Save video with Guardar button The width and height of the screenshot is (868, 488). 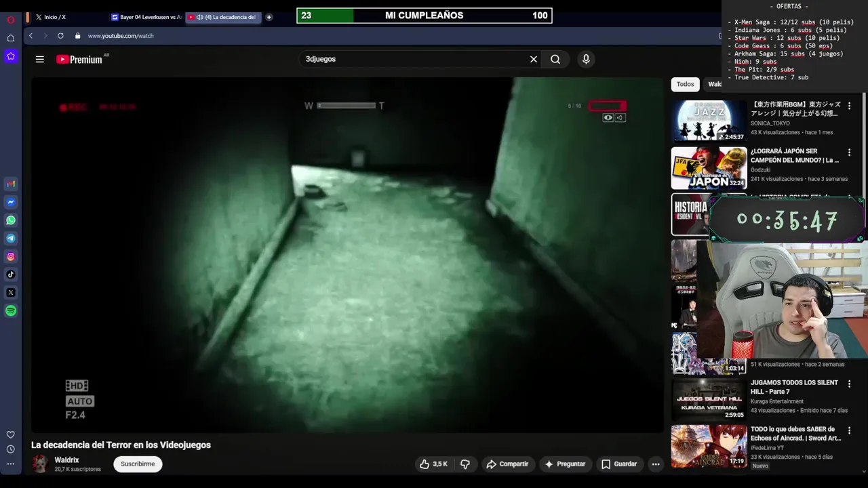click(x=619, y=464)
